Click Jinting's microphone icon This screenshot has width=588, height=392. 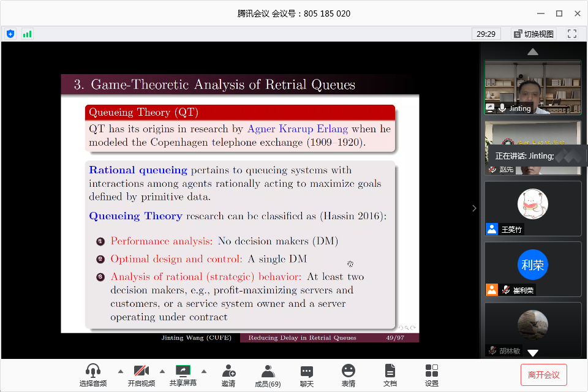pyautogui.click(x=502, y=108)
